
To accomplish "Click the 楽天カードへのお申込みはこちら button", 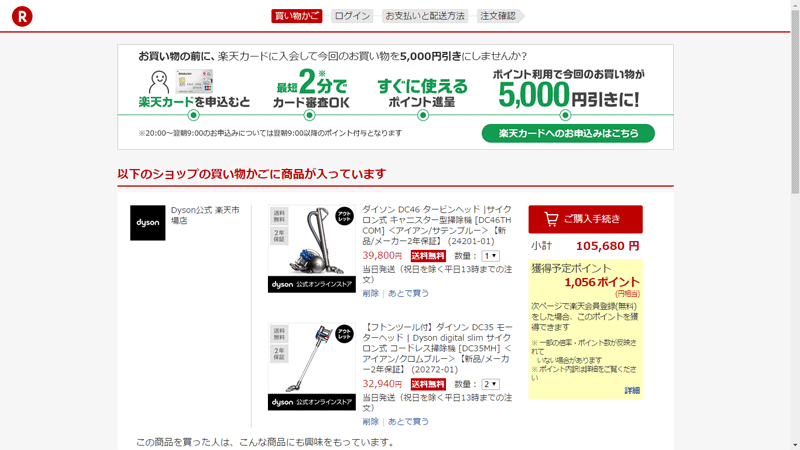I will click(x=568, y=133).
